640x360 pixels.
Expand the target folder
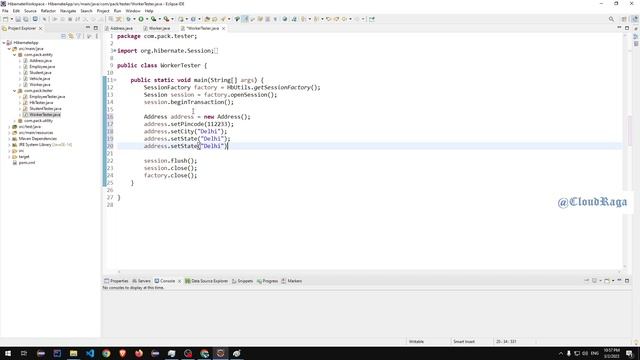tap(9, 157)
